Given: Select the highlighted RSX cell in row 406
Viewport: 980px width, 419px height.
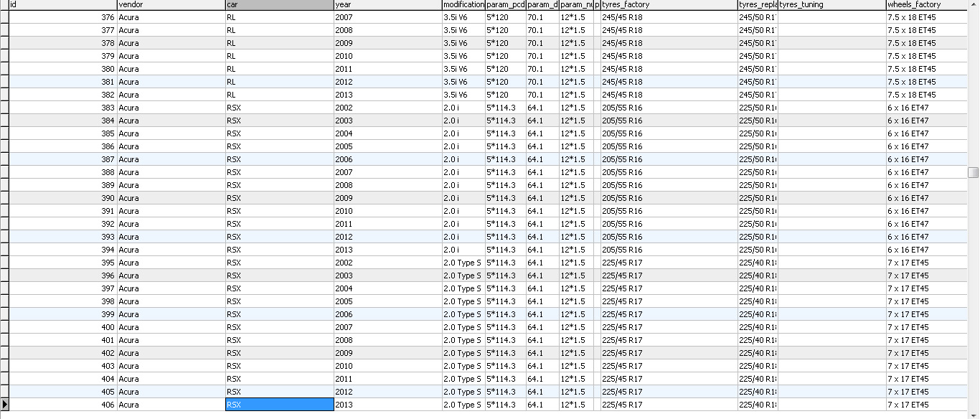Looking at the screenshot, I should [x=279, y=405].
